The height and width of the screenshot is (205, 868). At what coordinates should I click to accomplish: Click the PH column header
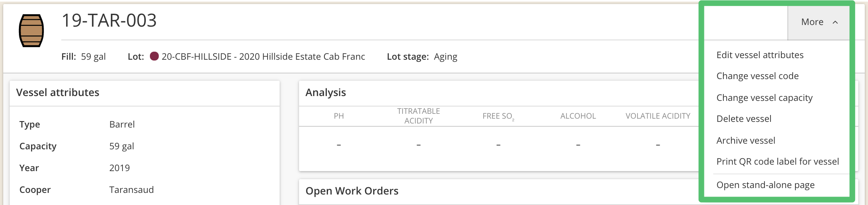339,116
